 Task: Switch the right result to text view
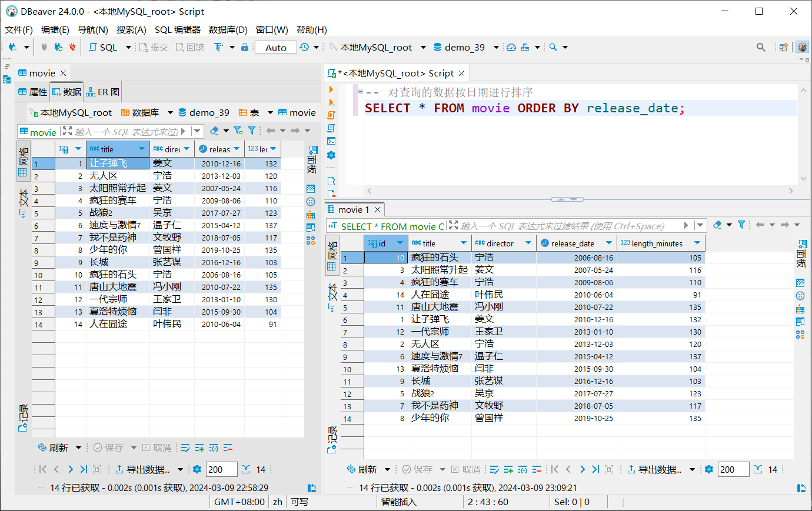[332, 298]
